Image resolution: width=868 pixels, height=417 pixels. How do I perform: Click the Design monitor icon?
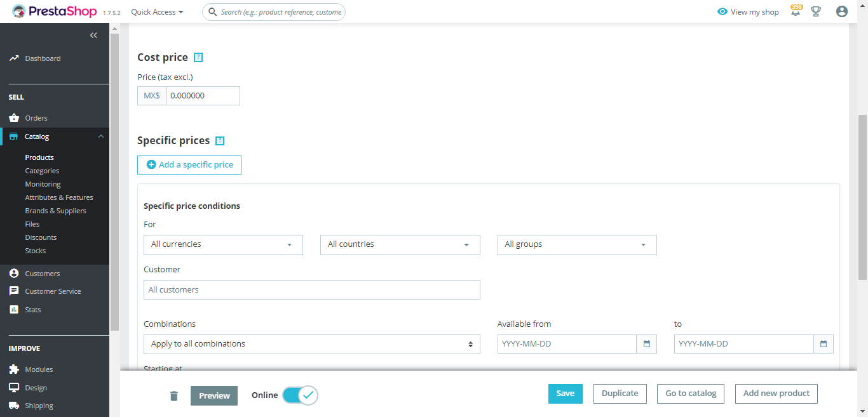tap(14, 388)
